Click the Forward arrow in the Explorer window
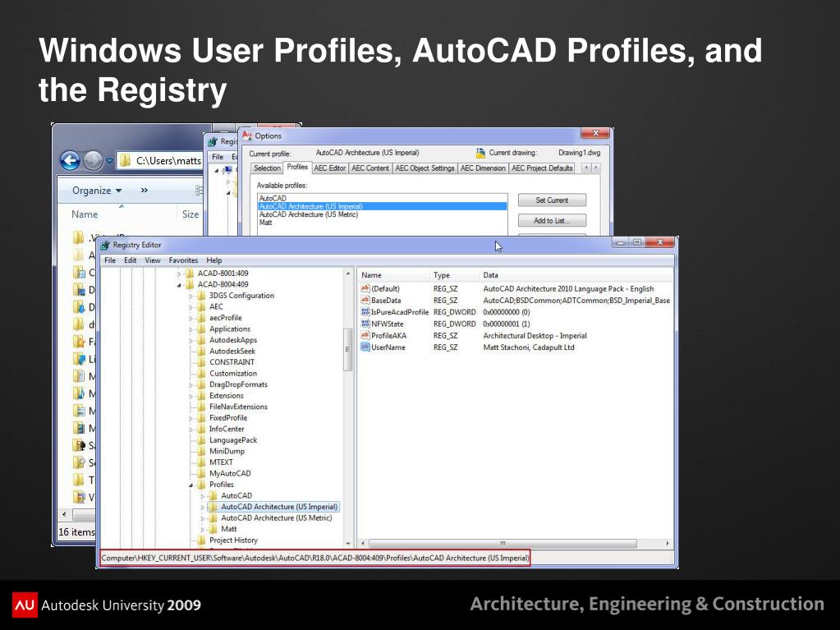The height and width of the screenshot is (630, 840). tap(94, 160)
